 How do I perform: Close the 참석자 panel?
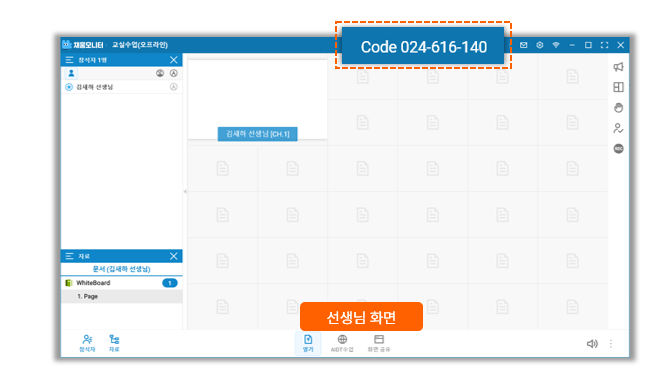coord(173,60)
